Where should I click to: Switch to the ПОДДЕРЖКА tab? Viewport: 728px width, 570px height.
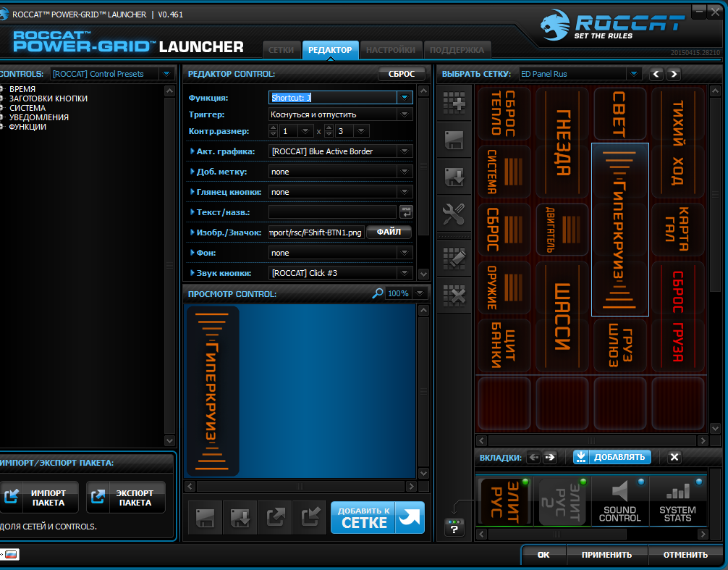click(x=457, y=50)
